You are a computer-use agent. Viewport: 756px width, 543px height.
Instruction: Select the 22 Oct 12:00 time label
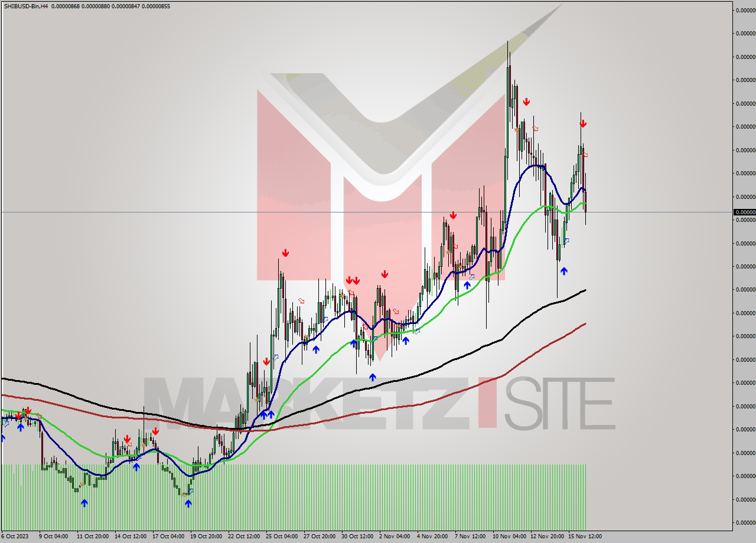243,537
